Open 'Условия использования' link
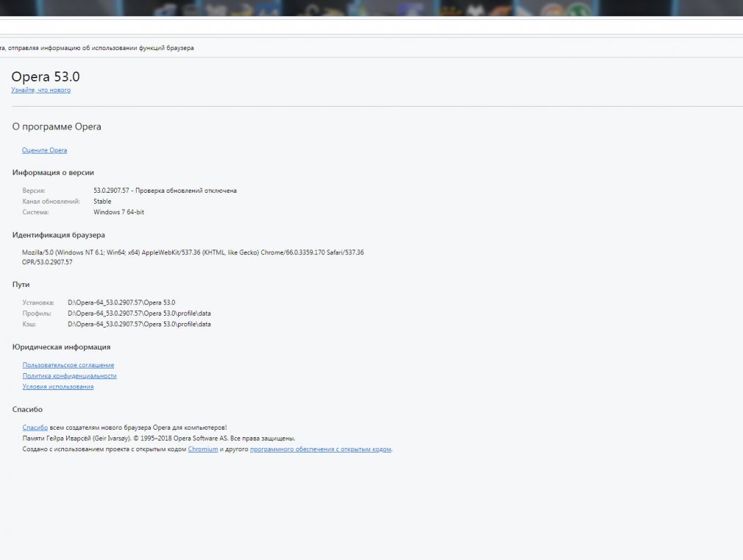Image resolution: width=743 pixels, height=560 pixels. tap(58, 387)
